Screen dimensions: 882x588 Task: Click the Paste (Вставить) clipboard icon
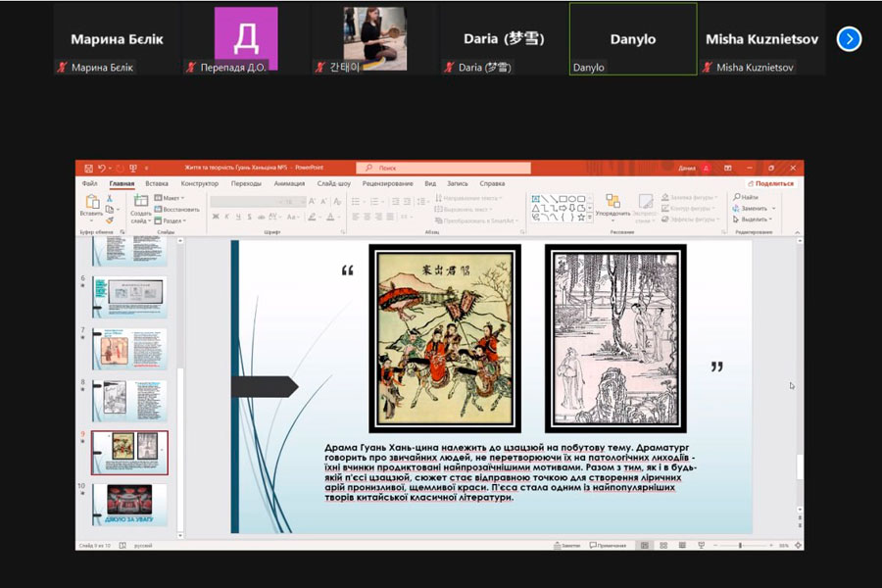pos(92,202)
